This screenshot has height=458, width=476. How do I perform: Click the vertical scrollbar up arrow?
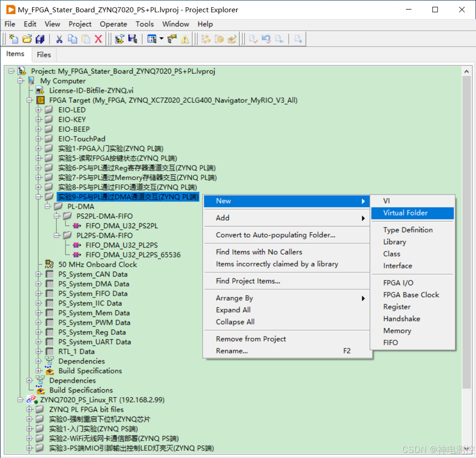click(466, 71)
